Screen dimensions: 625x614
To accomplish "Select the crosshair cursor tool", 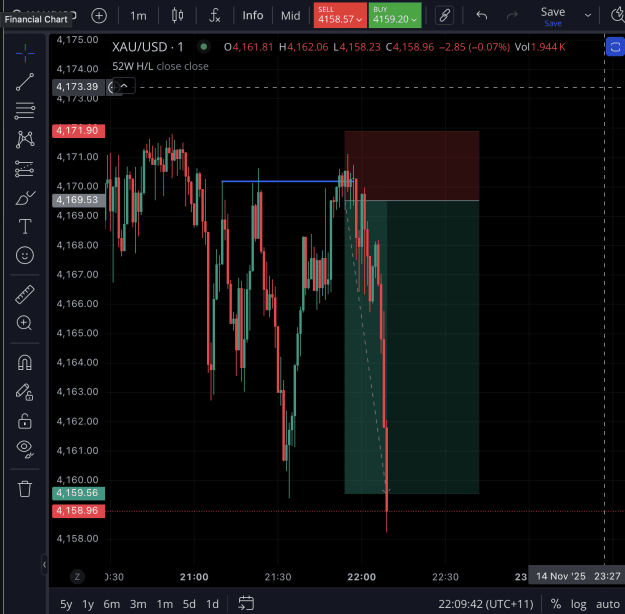I will click(x=25, y=53).
